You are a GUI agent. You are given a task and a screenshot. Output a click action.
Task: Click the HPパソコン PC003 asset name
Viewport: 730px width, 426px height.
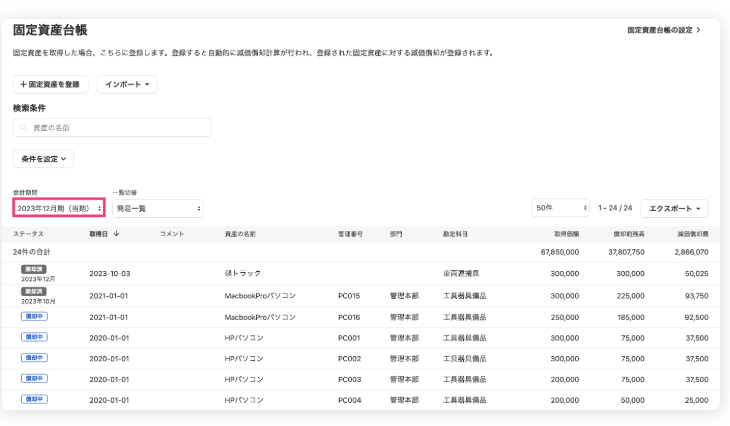(244, 379)
